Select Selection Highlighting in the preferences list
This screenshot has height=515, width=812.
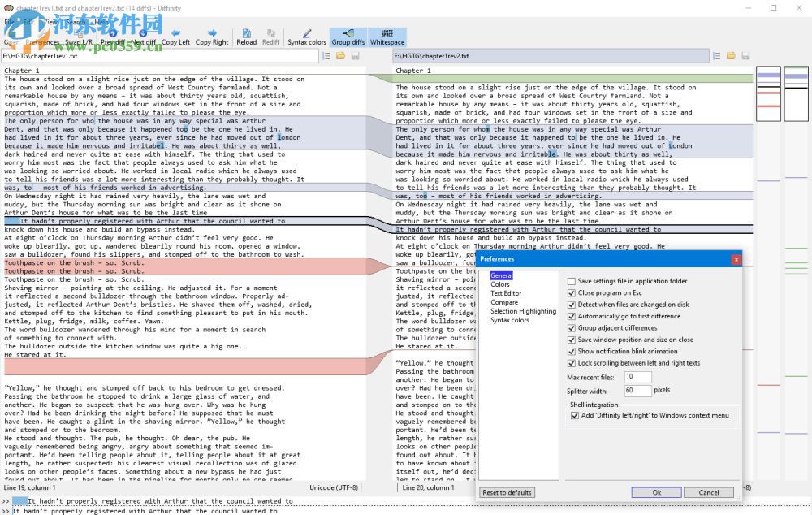pyautogui.click(x=523, y=311)
